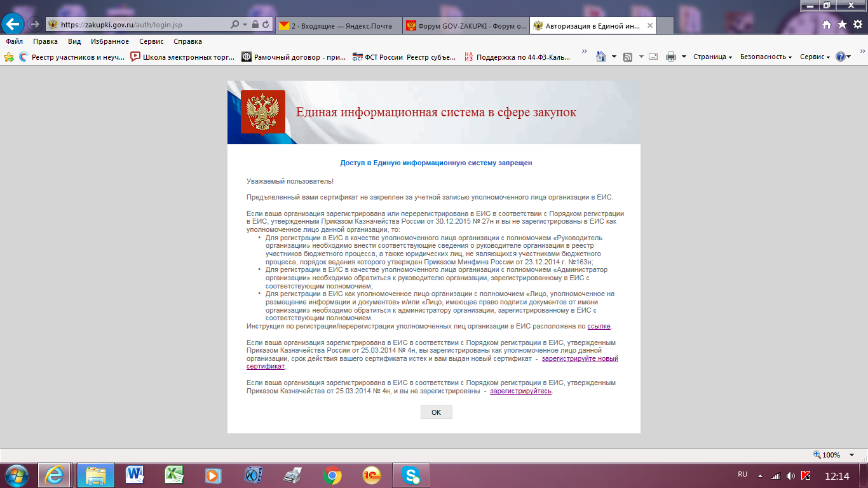The height and width of the screenshot is (488, 868).
Task: Switch to the Форум GOV-ZAKUPKI tab
Action: coord(465,25)
